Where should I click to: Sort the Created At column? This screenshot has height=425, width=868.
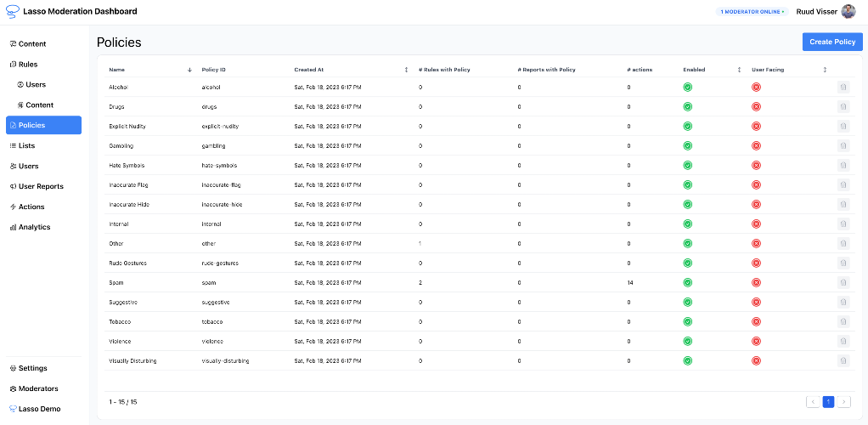click(406, 70)
